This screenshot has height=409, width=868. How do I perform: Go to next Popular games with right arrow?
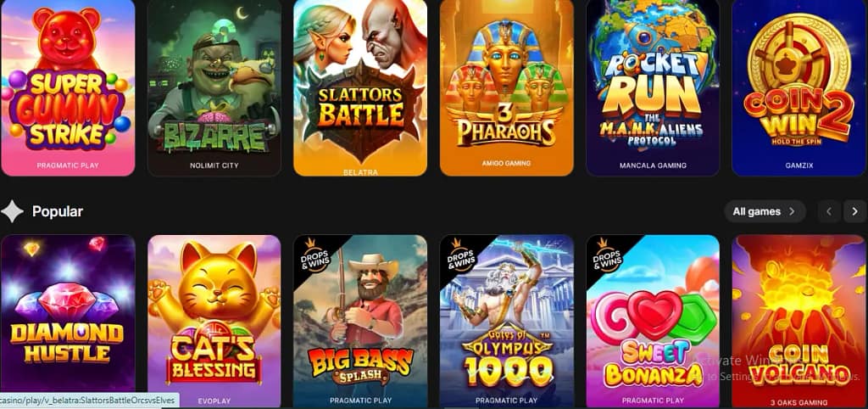click(x=854, y=211)
